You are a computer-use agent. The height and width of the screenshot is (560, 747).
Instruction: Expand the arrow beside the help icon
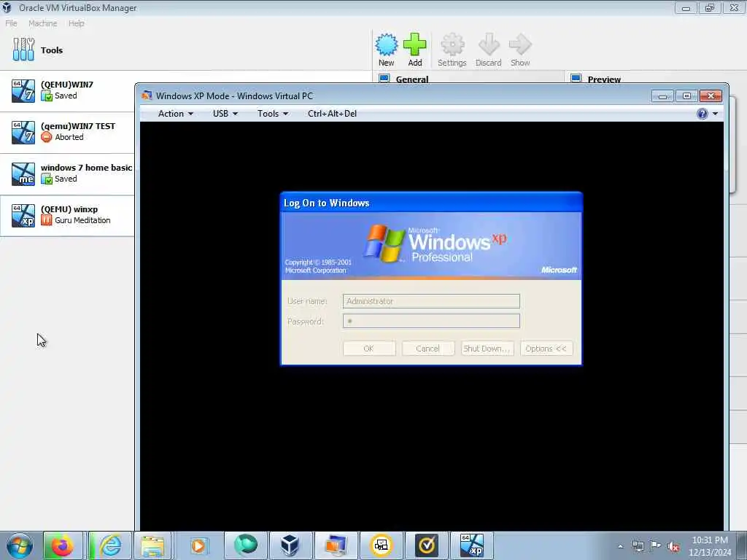[x=715, y=114]
